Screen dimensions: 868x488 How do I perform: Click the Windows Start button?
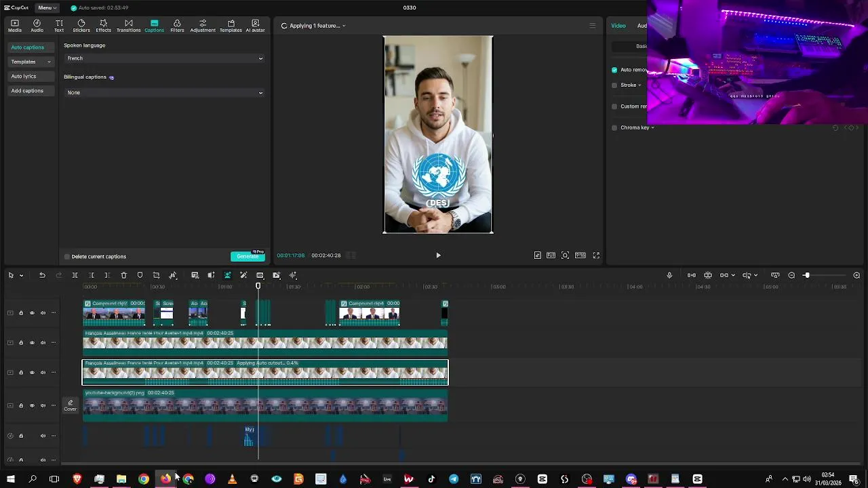click(10, 479)
